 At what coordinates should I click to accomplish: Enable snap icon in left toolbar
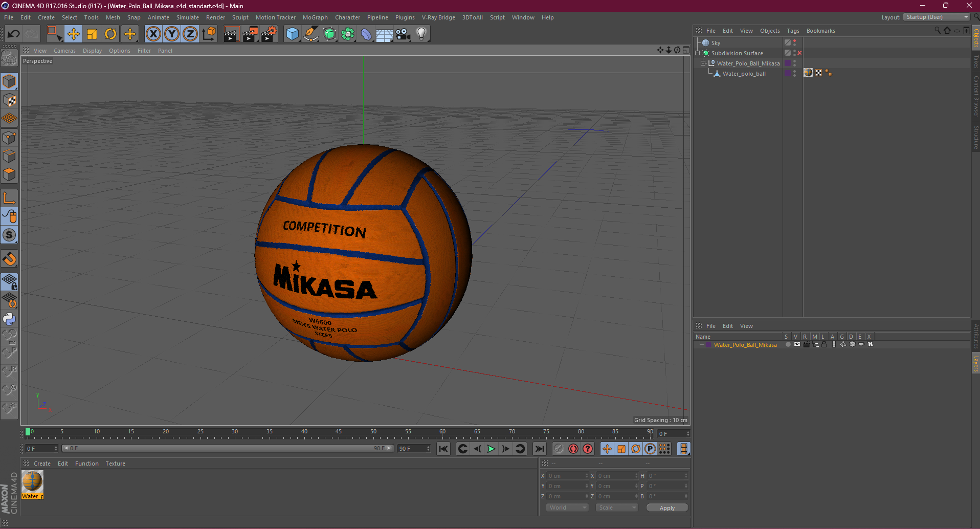[x=9, y=235]
